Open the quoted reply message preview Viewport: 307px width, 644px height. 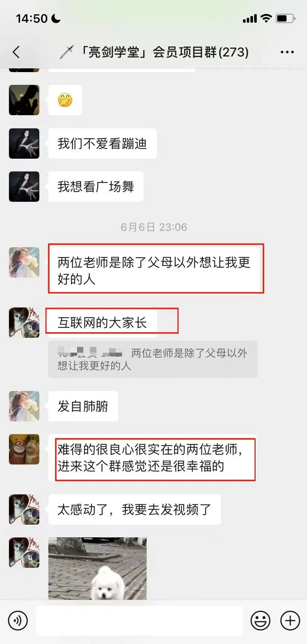click(x=153, y=359)
